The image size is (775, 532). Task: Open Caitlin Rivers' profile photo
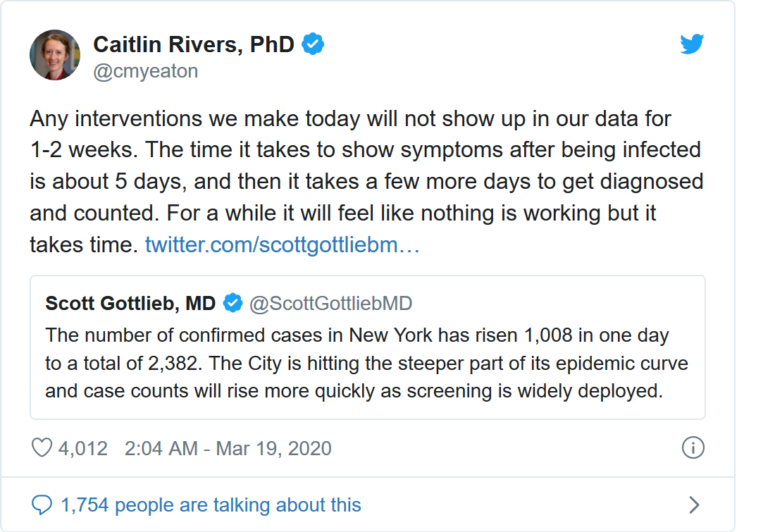point(54,55)
